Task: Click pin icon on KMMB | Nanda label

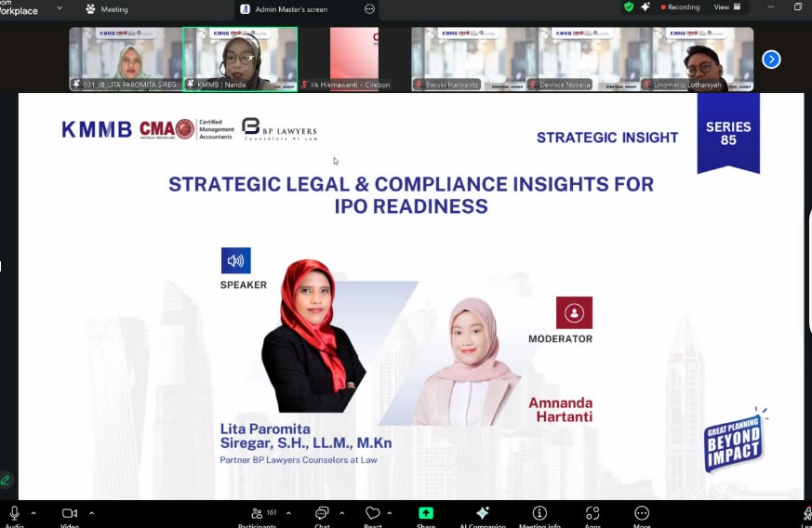Action: click(191, 85)
